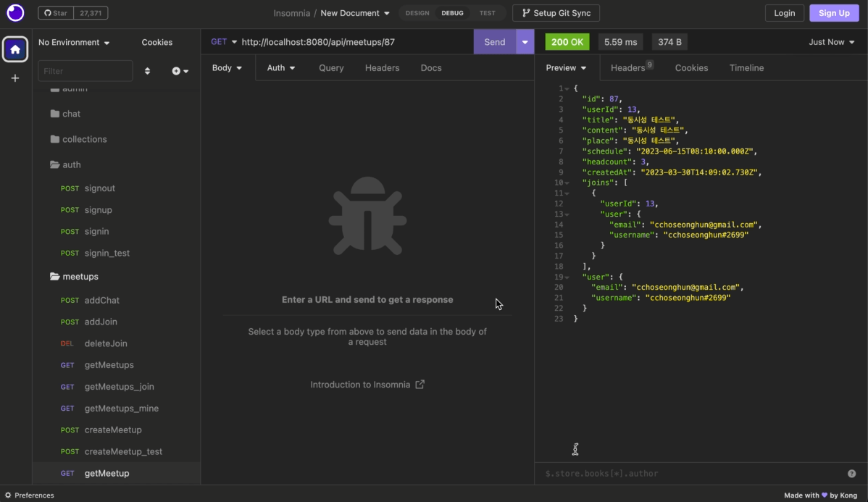868x502 pixels.
Task: Select the POST createMeetup request
Action: tap(116, 430)
